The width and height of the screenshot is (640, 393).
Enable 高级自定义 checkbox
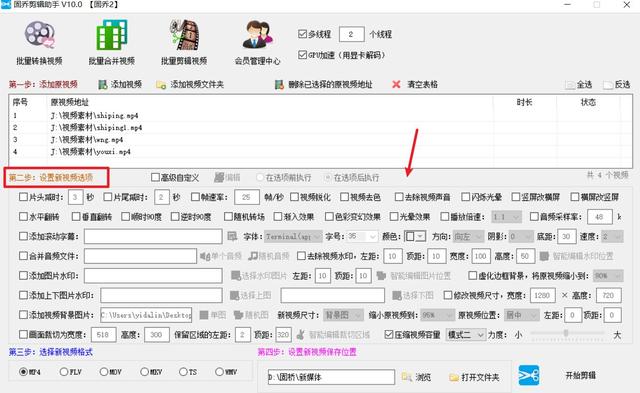[x=155, y=178]
